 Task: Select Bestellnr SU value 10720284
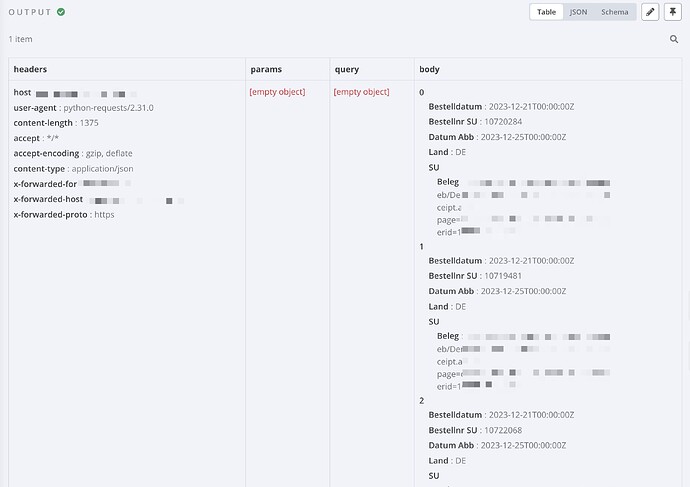(503, 121)
